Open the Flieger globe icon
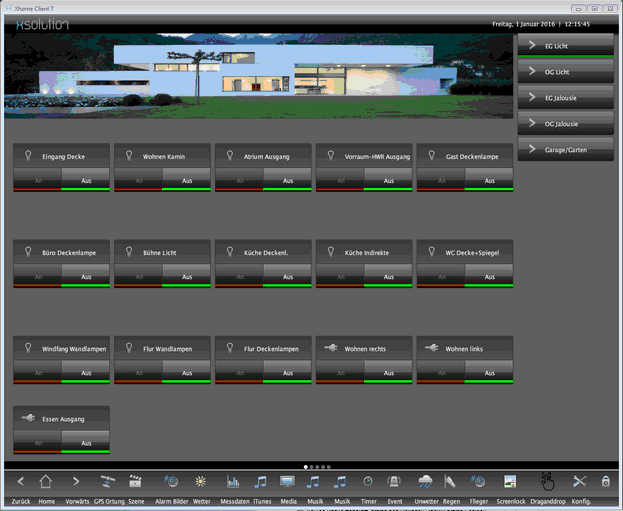This screenshot has width=623, height=511. (478, 482)
